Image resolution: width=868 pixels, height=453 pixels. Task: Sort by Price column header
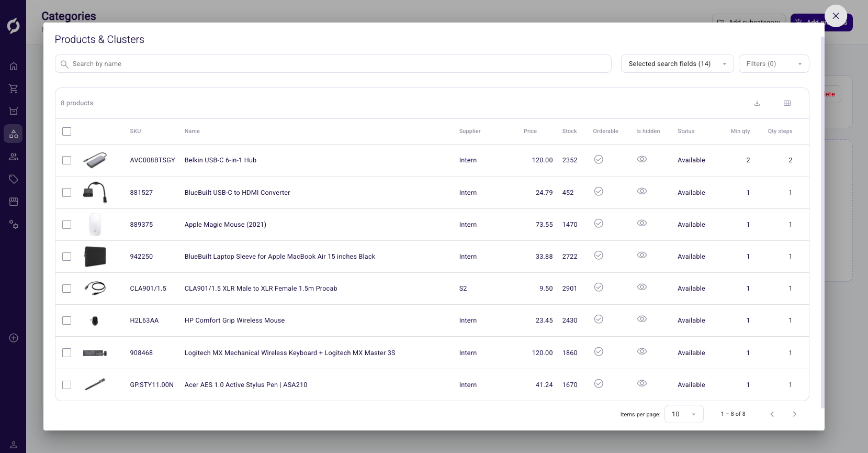point(530,131)
